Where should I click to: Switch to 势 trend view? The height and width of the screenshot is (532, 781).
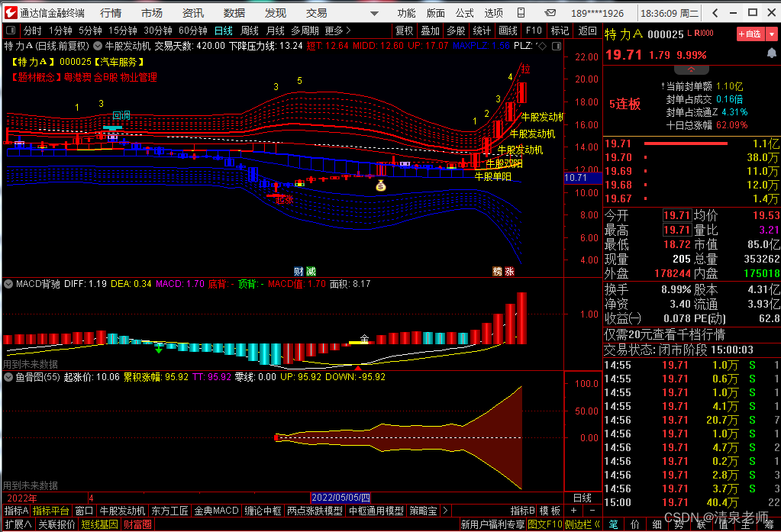click(x=679, y=524)
